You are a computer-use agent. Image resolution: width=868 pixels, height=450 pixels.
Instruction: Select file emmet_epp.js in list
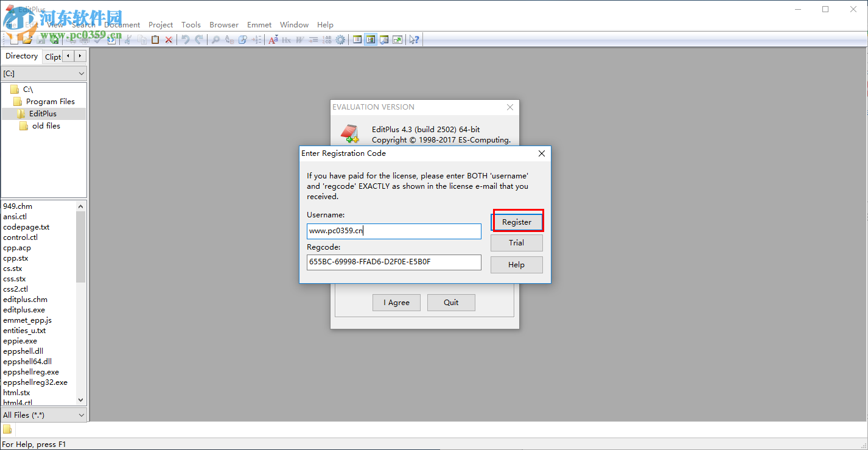27,320
